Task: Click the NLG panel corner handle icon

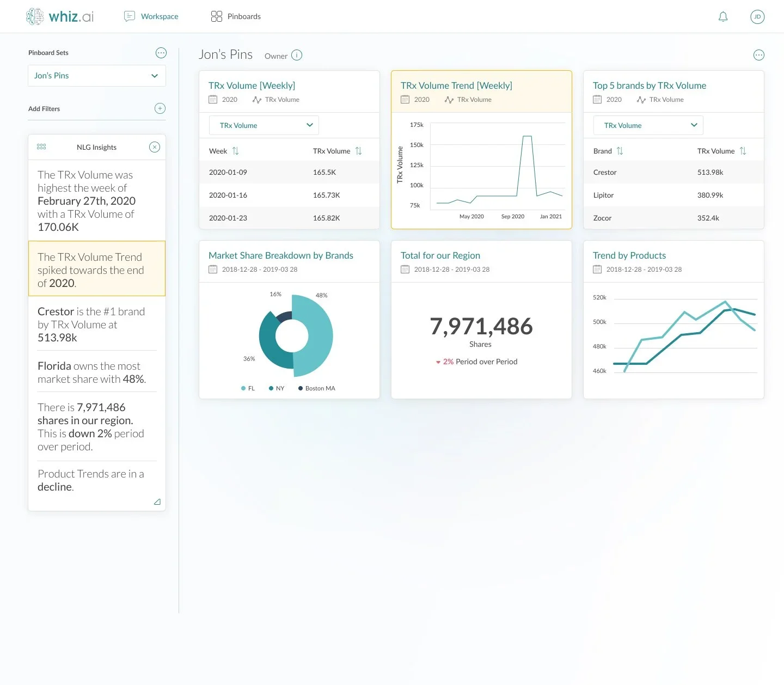Action: (157, 501)
